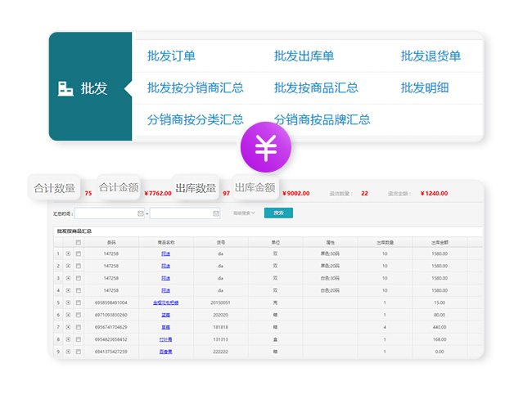Expand row 9 detail with plus icon

[68, 351]
